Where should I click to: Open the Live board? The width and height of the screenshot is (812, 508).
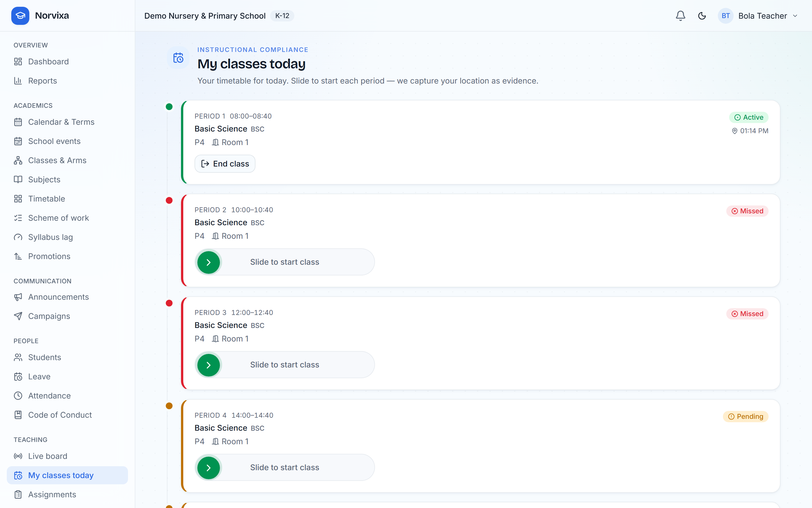coord(67,456)
